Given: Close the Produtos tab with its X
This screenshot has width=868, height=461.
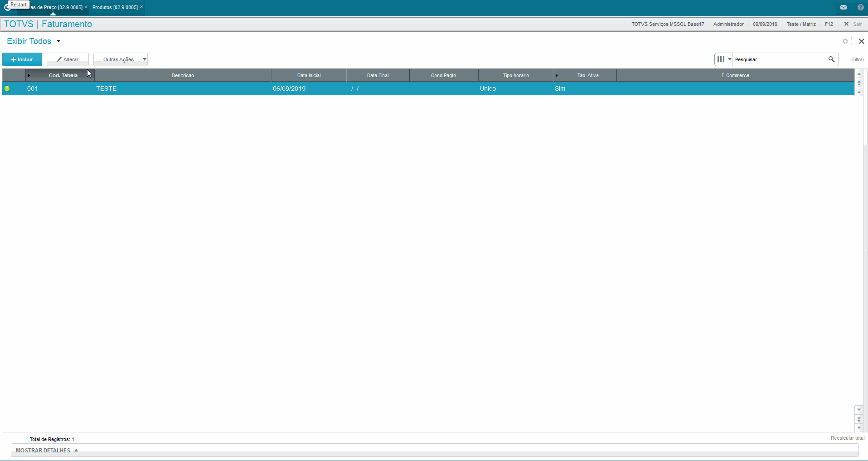Looking at the screenshot, I should 141,7.
